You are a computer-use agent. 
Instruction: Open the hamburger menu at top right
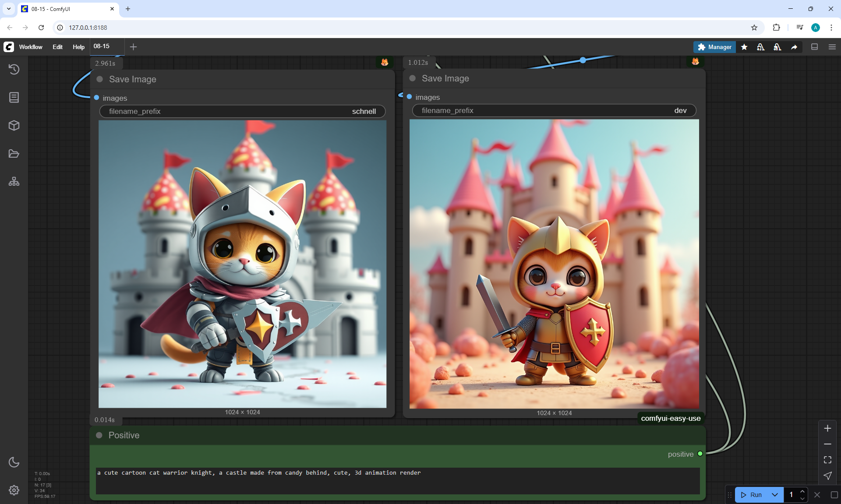tap(832, 47)
